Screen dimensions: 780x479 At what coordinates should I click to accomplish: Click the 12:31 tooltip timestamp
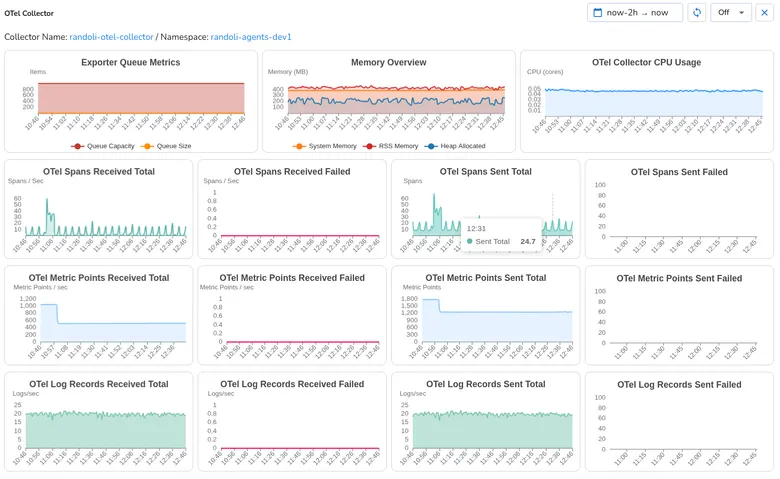pyautogui.click(x=476, y=228)
